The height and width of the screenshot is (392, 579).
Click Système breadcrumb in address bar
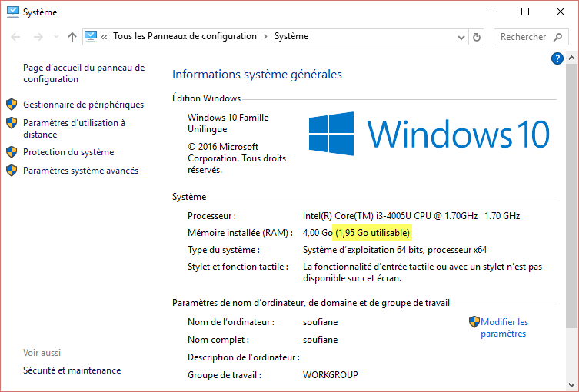pyautogui.click(x=291, y=36)
